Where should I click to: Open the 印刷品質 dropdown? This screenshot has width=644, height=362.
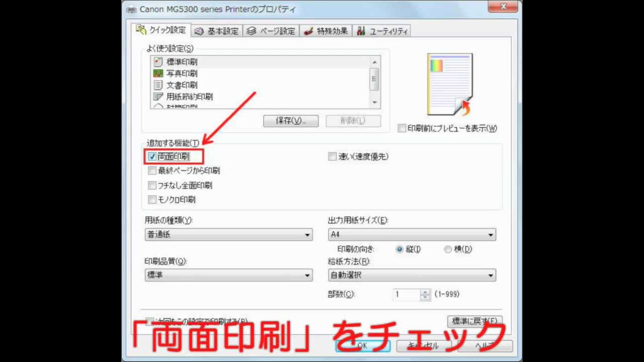point(228,276)
